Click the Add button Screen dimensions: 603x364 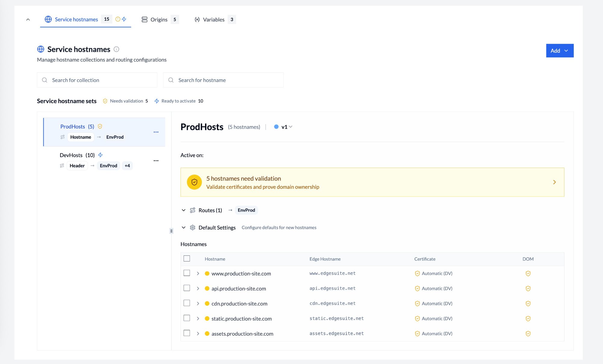560,51
